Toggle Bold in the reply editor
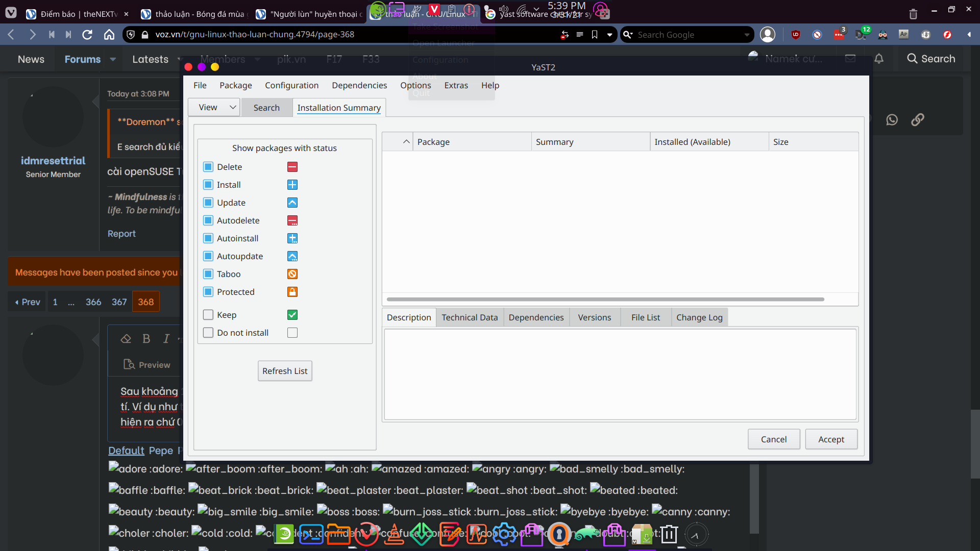Screen dimensions: 980x551 146,339
